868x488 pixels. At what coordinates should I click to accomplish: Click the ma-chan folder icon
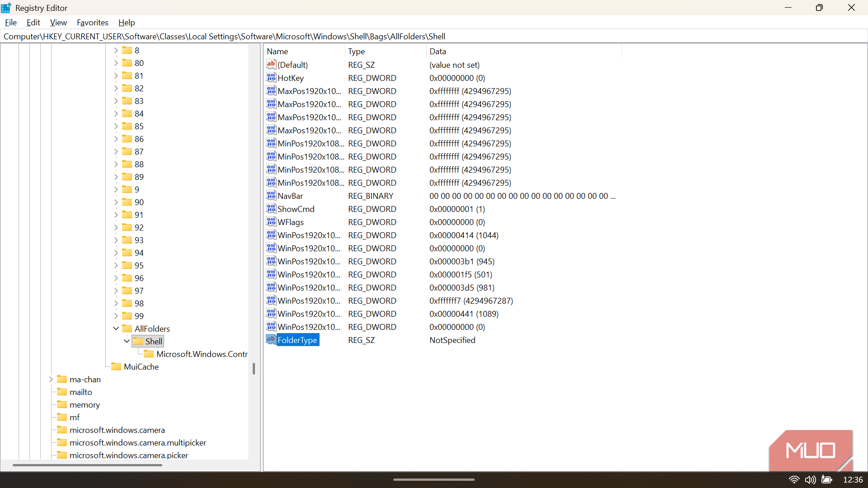tap(62, 379)
